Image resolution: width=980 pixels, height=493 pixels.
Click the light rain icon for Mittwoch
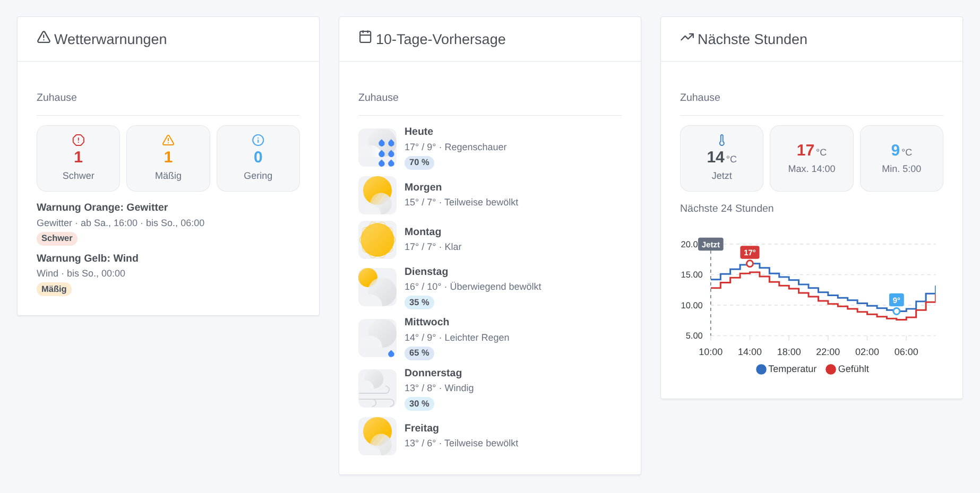pyautogui.click(x=377, y=338)
